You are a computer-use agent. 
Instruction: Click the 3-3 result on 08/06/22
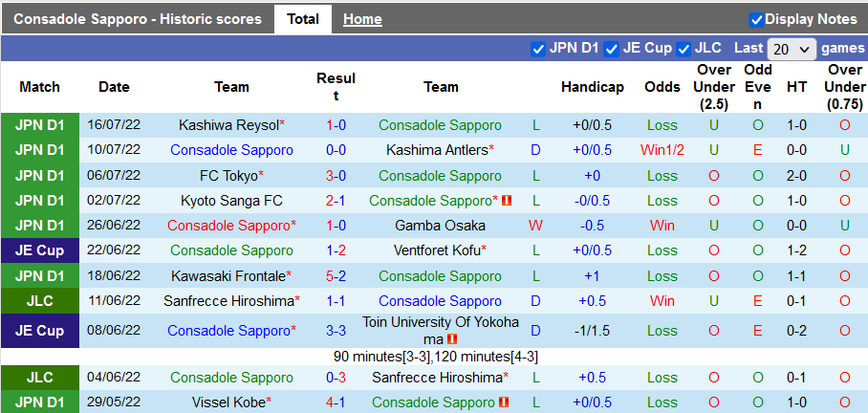click(x=336, y=331)
